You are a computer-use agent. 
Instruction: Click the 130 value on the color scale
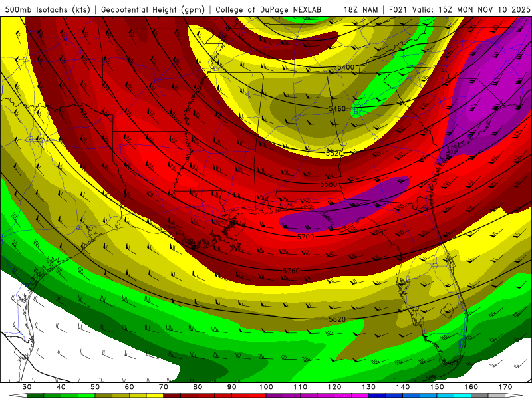tap(369, 387)
